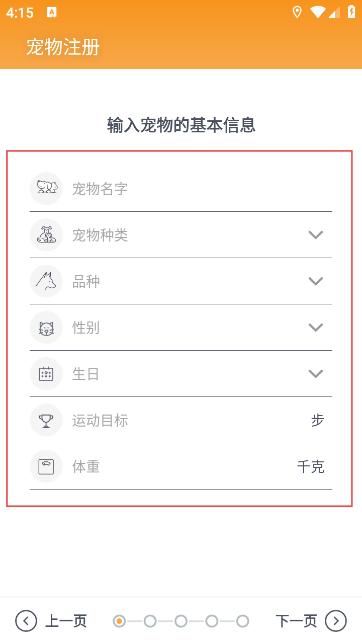The image size is (362, 644).
Task: Expand the 性别 dropdown chevron
Action: [x=315, y=328]
